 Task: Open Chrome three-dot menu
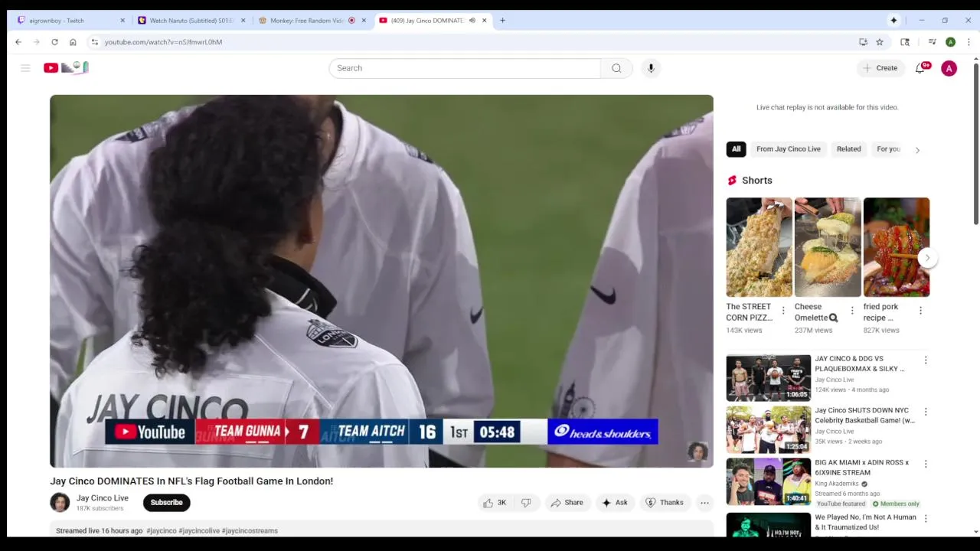click(969, 42)
